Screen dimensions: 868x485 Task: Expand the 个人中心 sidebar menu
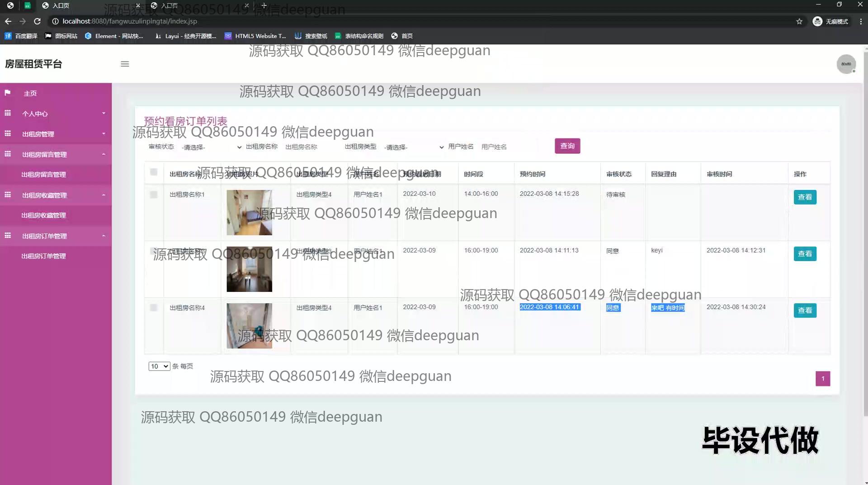(x=56, y=114)
